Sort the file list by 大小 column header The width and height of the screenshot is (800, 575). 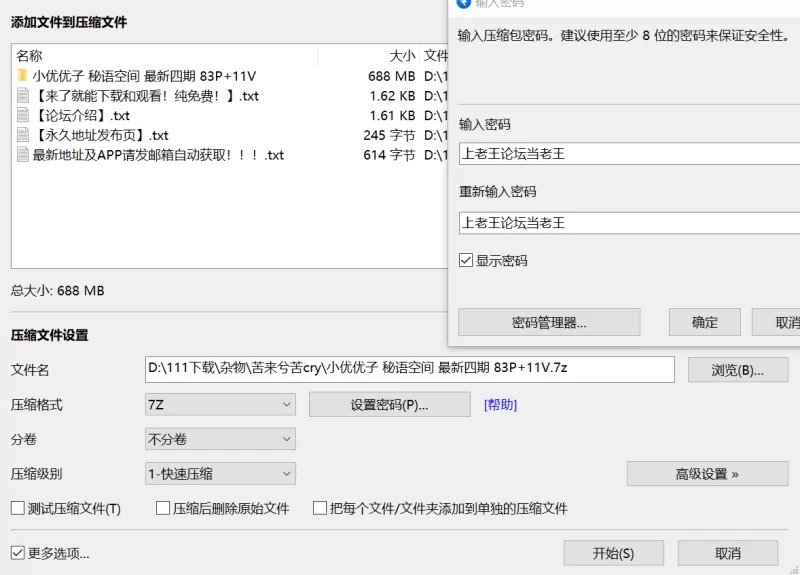click(368, 56)
